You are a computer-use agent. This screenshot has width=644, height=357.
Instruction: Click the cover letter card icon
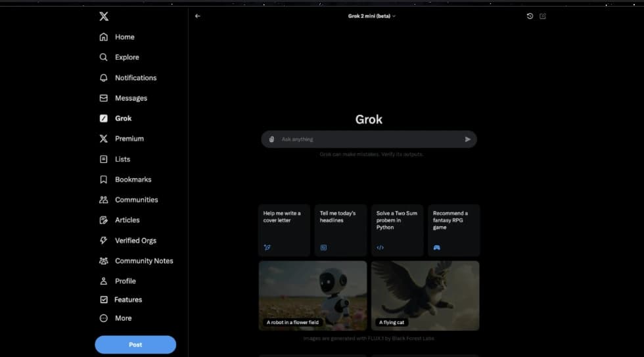click(x=267, y=247)
